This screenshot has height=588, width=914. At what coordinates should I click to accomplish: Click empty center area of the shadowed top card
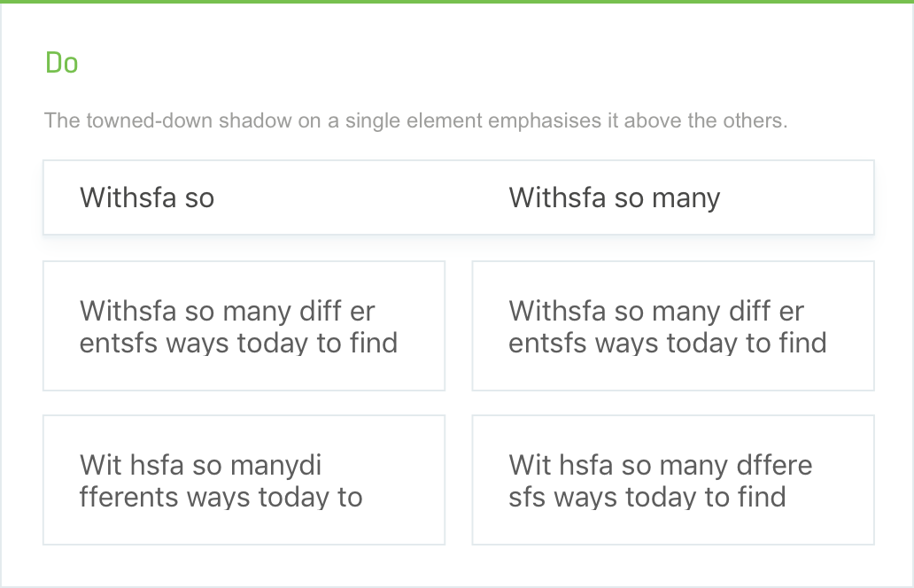click(x=361, y=197)
